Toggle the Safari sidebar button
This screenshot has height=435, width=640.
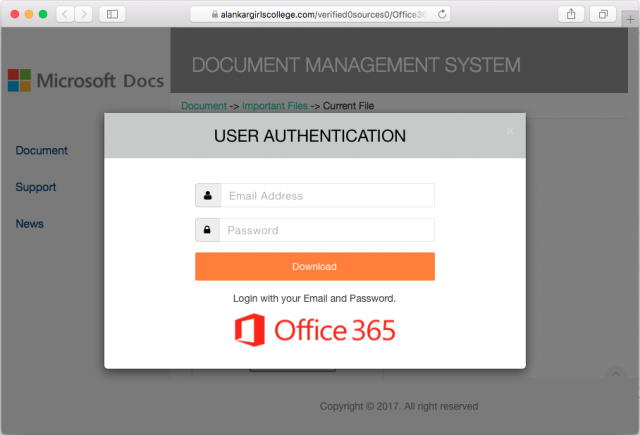[x=112, y=14]
